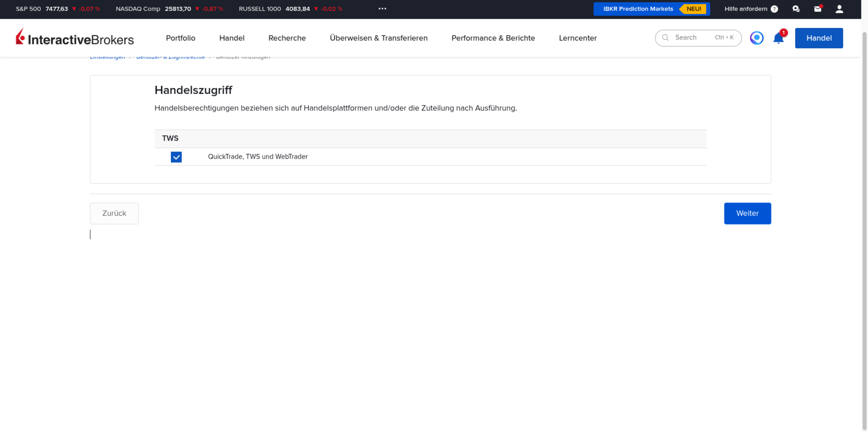Image resolution: width=868 pixels, height=432 pixels.
Task: Open the blue circle assistant icon
Action: 756,38
